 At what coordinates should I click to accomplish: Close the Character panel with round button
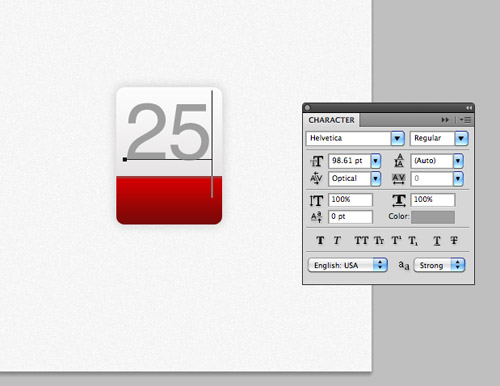[307, 108]
